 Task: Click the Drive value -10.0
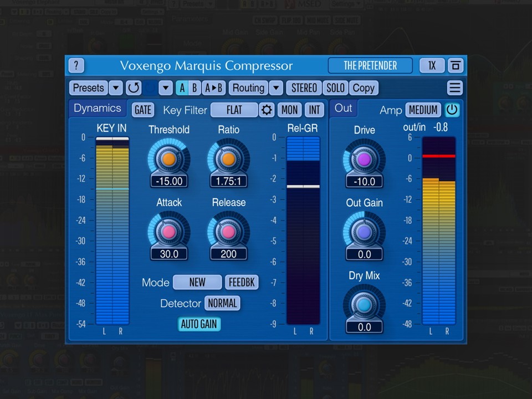365,182
